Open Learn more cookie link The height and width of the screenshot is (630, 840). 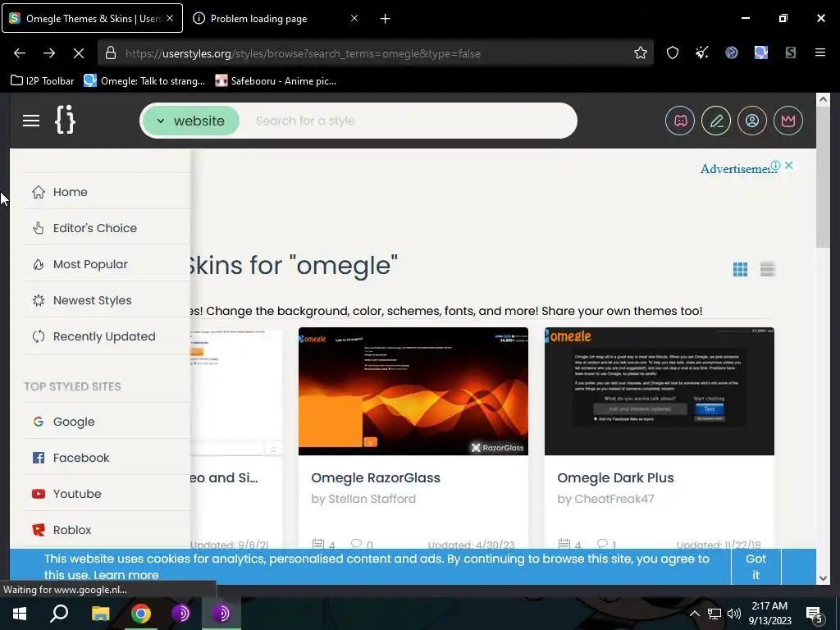pos(126,575)
